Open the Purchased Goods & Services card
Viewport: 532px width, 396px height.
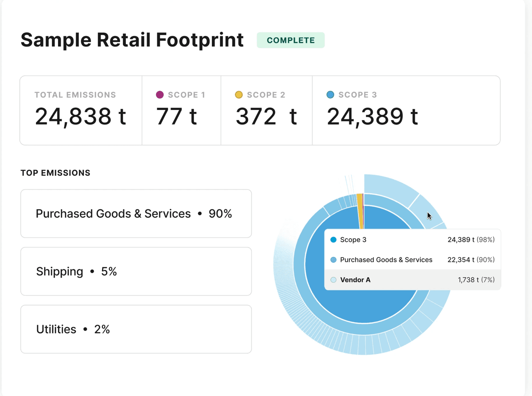136,214
